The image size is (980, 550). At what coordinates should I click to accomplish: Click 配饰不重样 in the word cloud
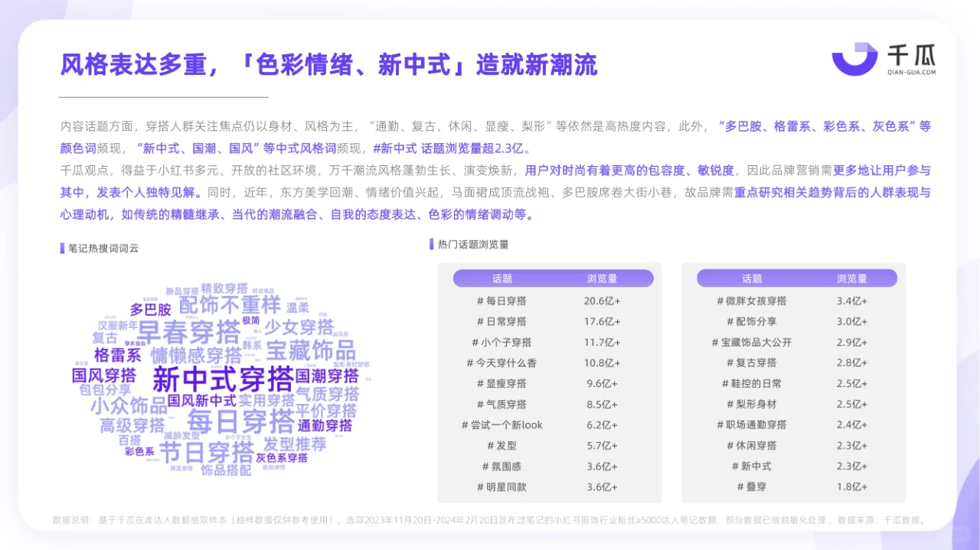point(230,305)
